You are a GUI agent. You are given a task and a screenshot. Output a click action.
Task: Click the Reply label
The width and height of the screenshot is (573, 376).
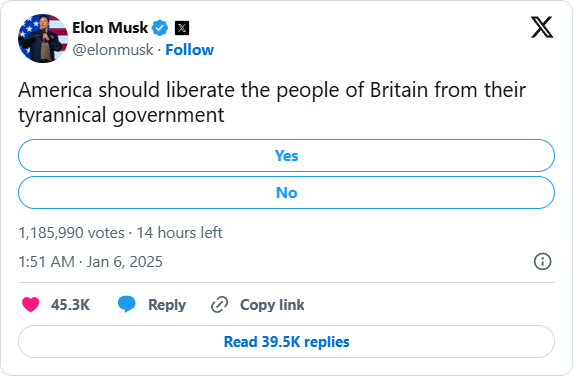pyautogui.click(x=167, y=305)
